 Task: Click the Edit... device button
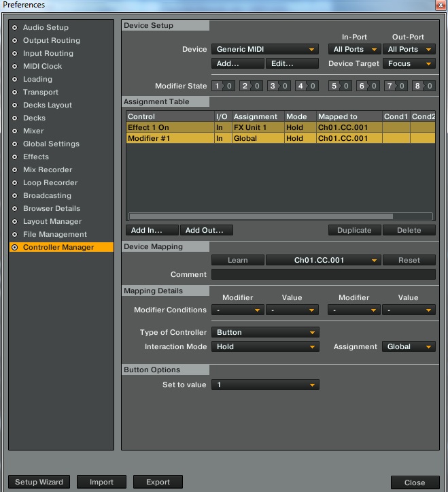292,64
